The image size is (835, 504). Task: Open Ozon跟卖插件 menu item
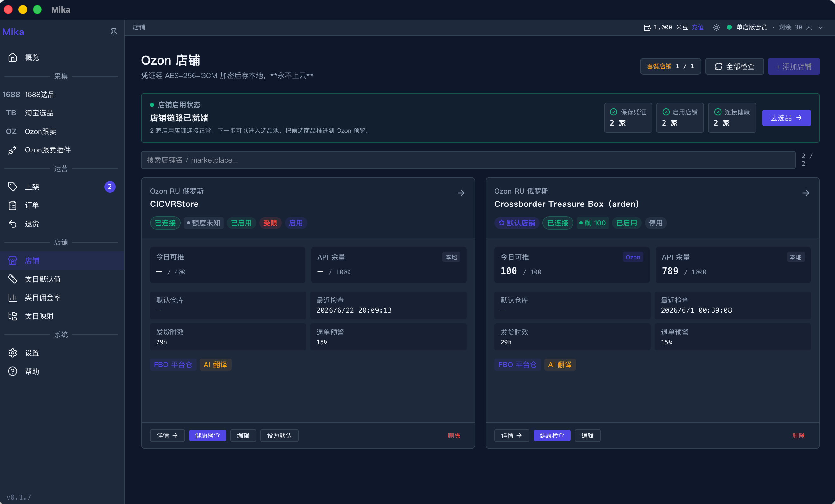click(62, 150)
